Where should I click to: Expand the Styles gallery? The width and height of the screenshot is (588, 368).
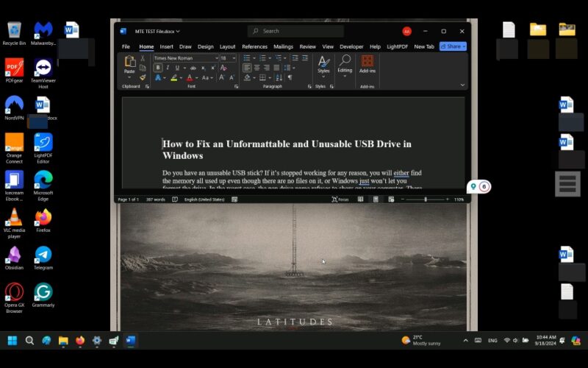click(323, 66)
